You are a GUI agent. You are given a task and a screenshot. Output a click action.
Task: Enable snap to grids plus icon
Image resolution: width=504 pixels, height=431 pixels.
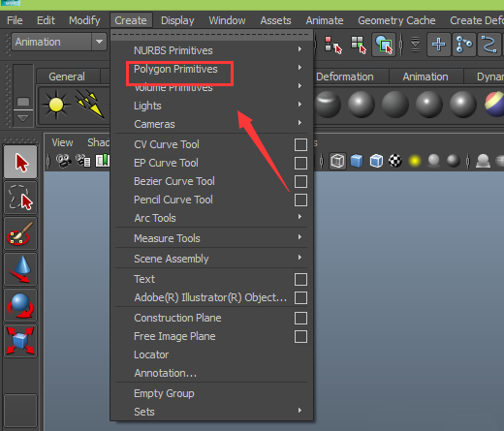click(438, 45)
